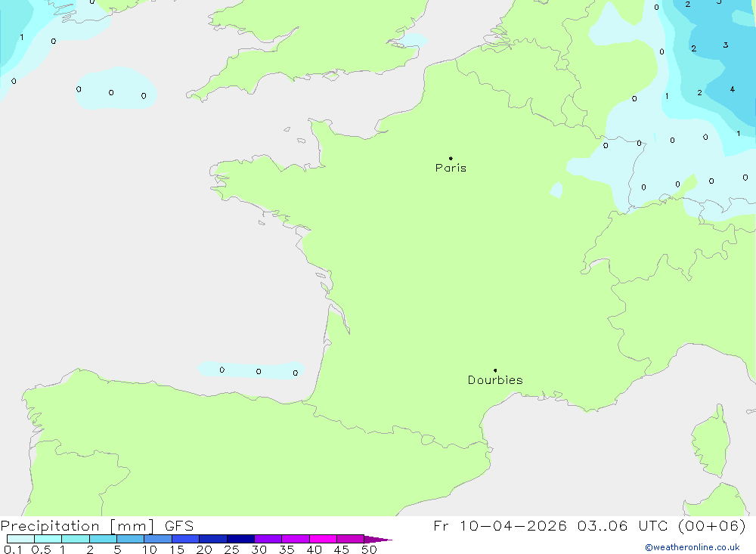Click the legend value '20'
Screen dimensions: 756x554
pos(204,549)
